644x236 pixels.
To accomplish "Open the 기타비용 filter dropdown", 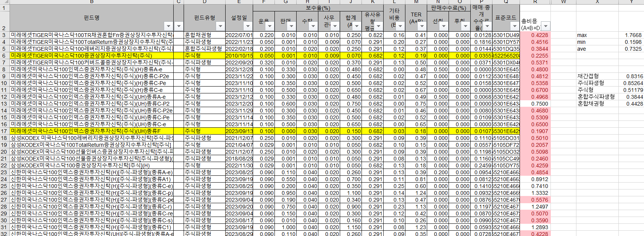I will 400,26.
